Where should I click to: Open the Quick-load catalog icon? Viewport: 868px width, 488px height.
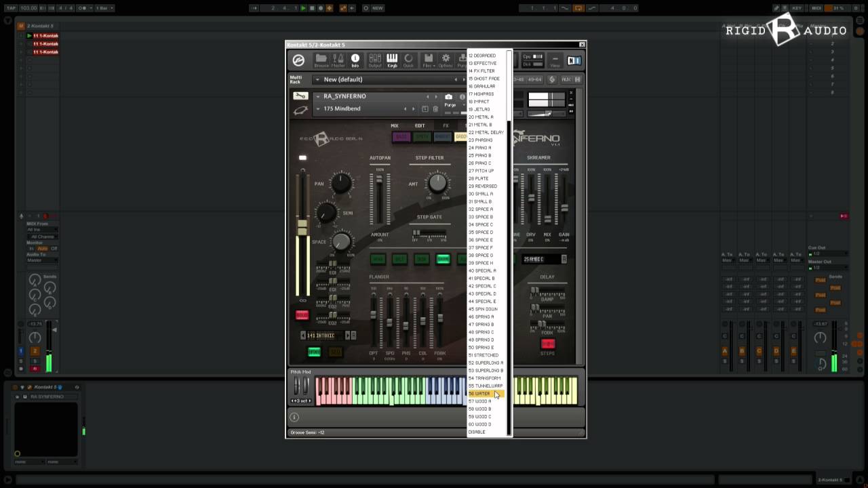pyautogui.click(x=408, y=60)
